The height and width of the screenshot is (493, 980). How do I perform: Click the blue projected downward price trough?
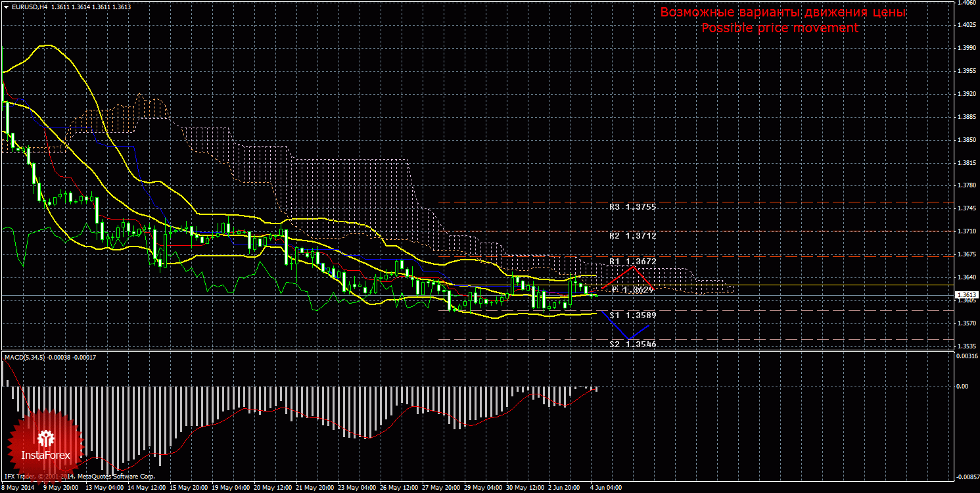click(628, 339)
